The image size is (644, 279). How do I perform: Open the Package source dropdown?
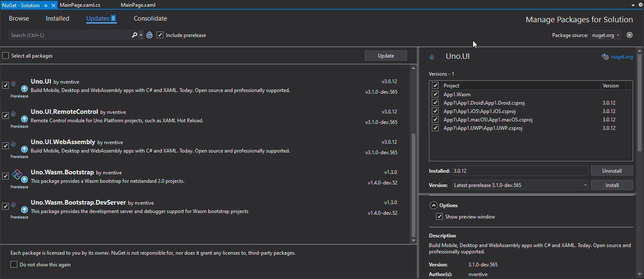point(606,35)
